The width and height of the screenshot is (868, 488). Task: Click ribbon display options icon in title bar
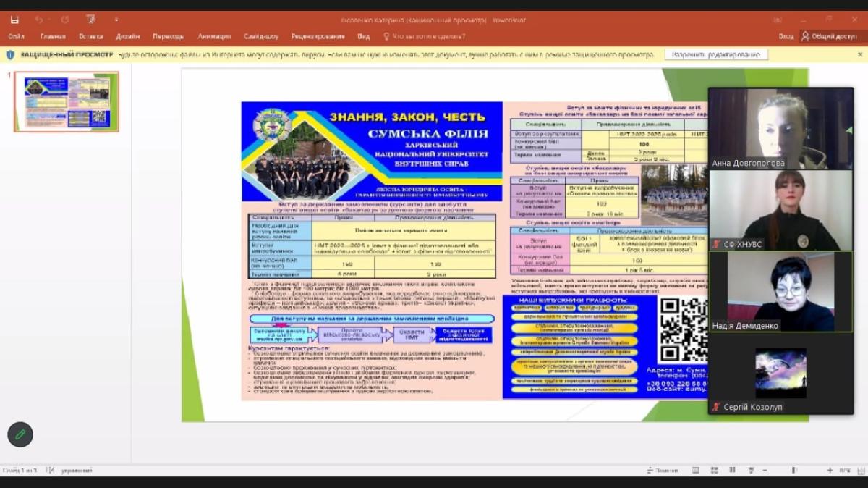778,20
